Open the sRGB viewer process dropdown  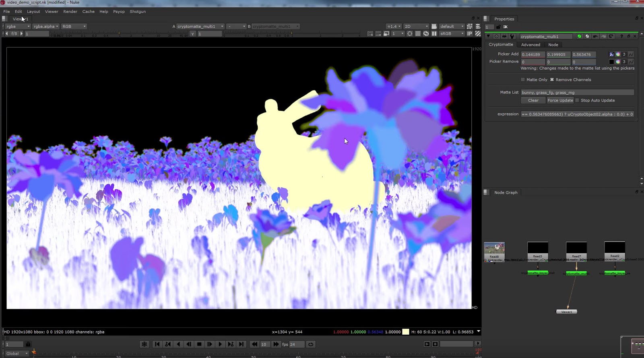(x=452, y=34)
